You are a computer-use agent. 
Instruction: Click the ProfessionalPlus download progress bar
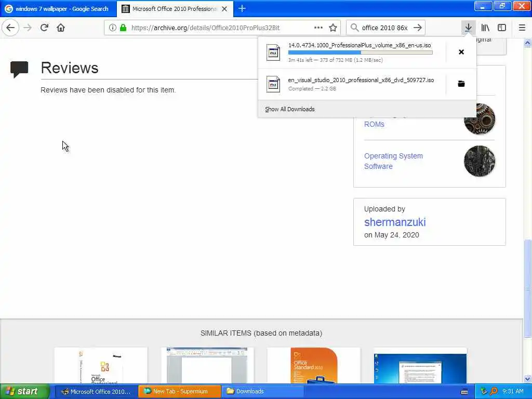361,52
